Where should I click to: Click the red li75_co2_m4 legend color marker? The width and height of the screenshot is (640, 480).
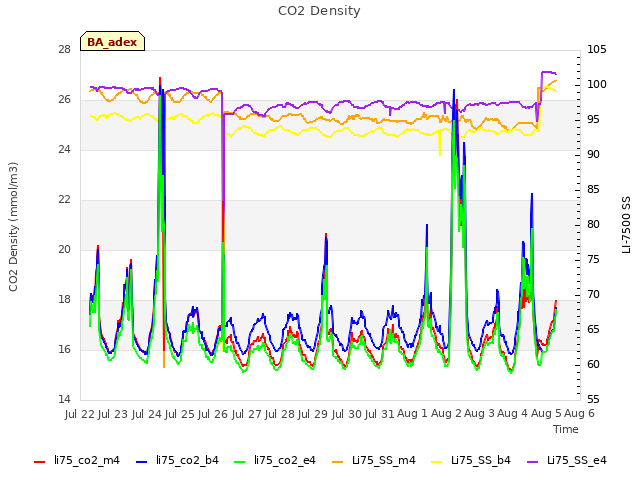coord(39,462)
